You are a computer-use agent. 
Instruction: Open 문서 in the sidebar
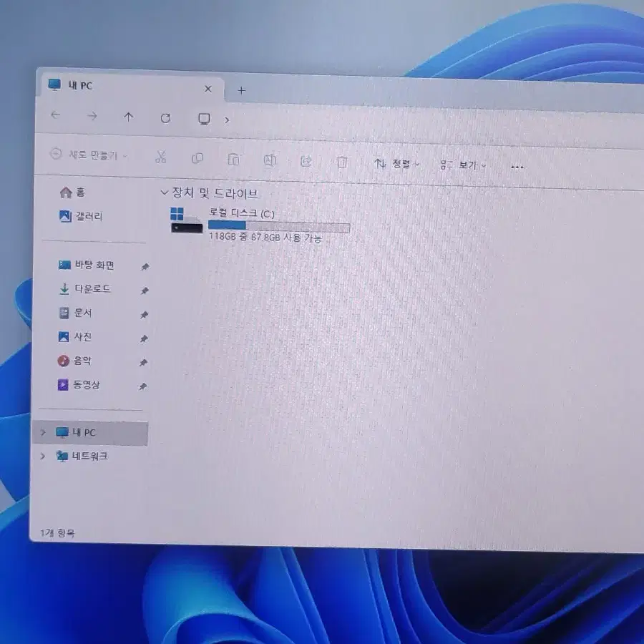pyautogui.click(x=75, y=313)
